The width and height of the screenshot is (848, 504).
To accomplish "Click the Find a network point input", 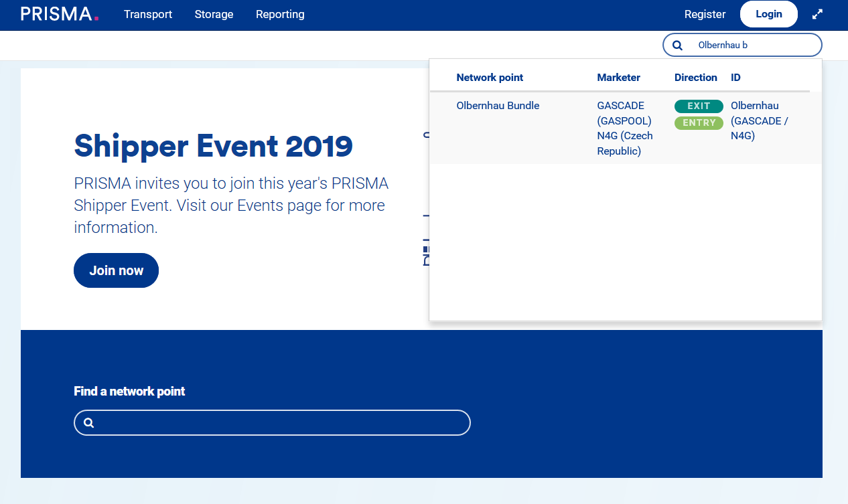I will point(281,423).
